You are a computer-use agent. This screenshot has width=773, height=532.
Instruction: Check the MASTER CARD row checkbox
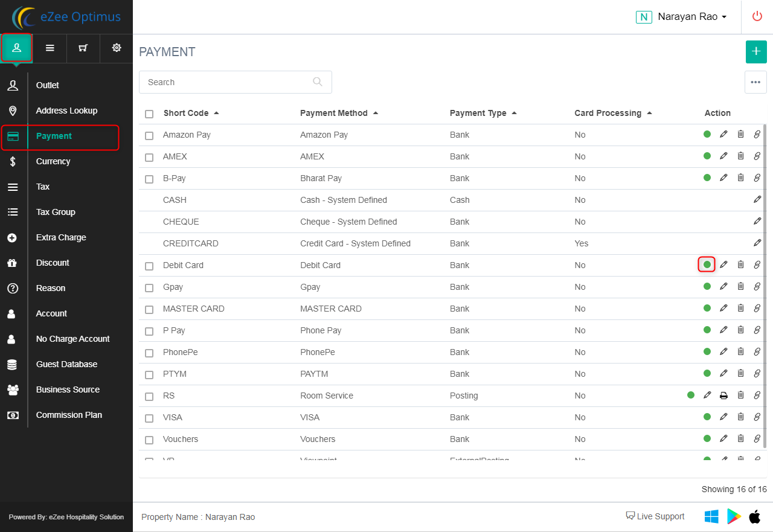pos(149,309)
